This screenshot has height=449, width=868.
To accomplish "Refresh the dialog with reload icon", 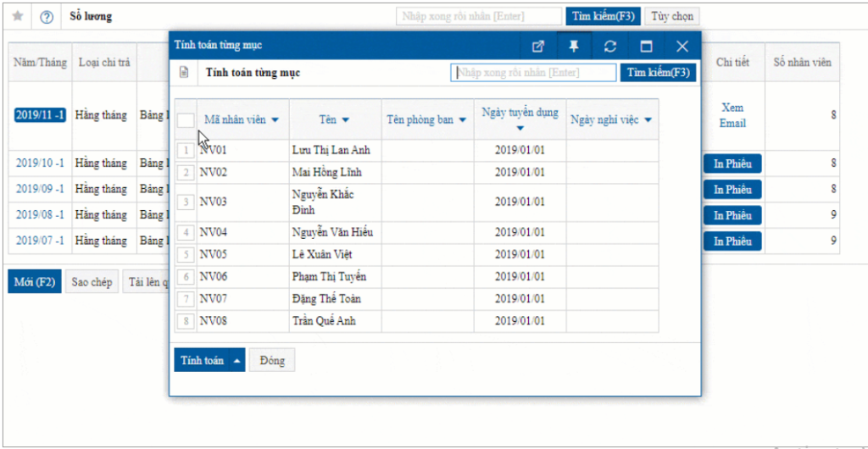I will point(609,46).
